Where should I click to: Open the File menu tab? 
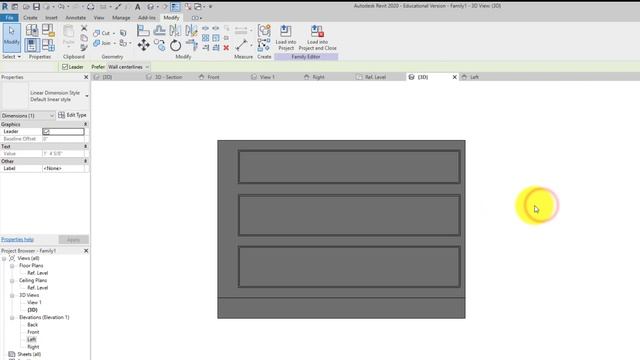point(9,18)
